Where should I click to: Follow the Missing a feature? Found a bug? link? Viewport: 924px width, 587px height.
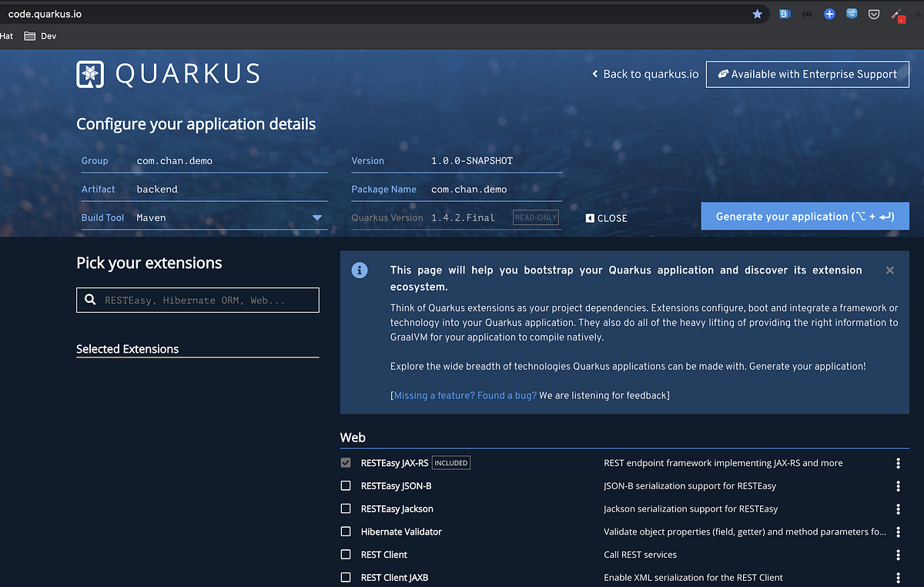(x=465, y=395)
